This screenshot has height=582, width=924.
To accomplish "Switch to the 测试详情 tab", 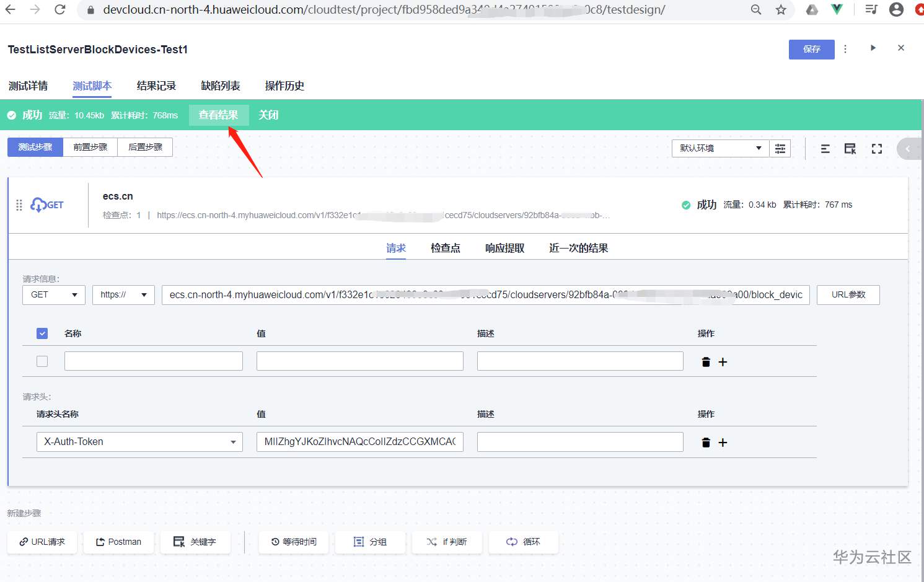I will (28, 86).
